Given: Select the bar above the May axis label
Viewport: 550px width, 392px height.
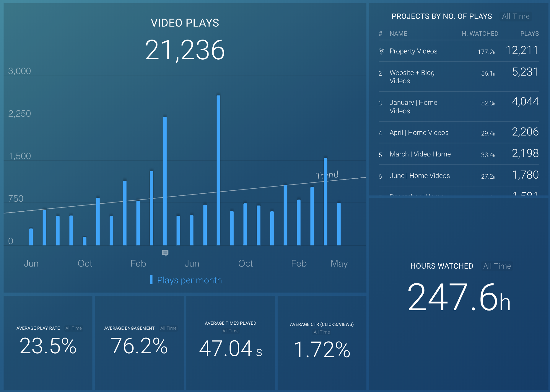Looking at the screenshot, I should point(339,224).
